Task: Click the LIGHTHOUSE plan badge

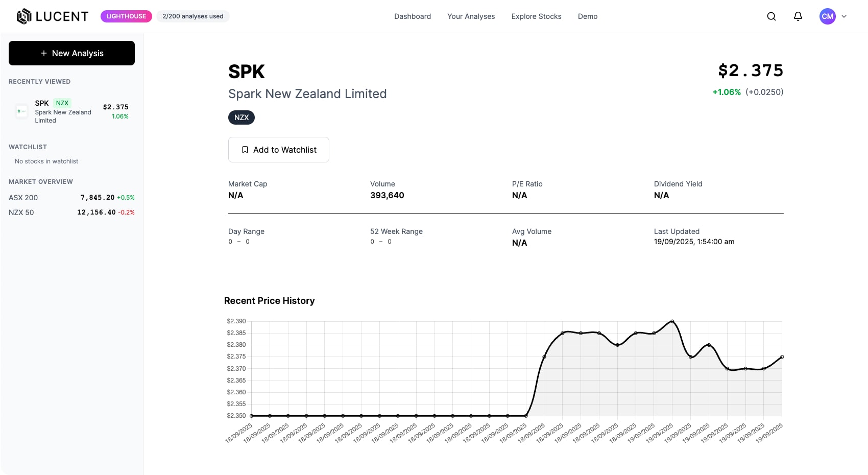Action: click(x=126, y=16)
